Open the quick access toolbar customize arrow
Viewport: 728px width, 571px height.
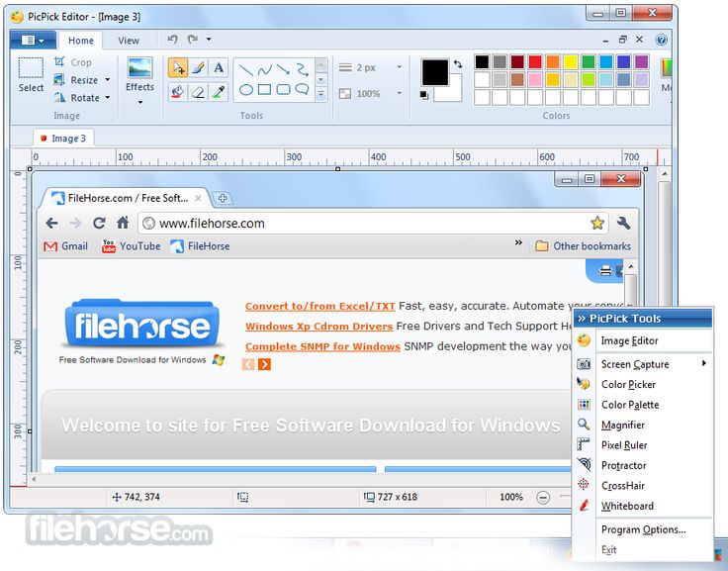click(209, 39)
